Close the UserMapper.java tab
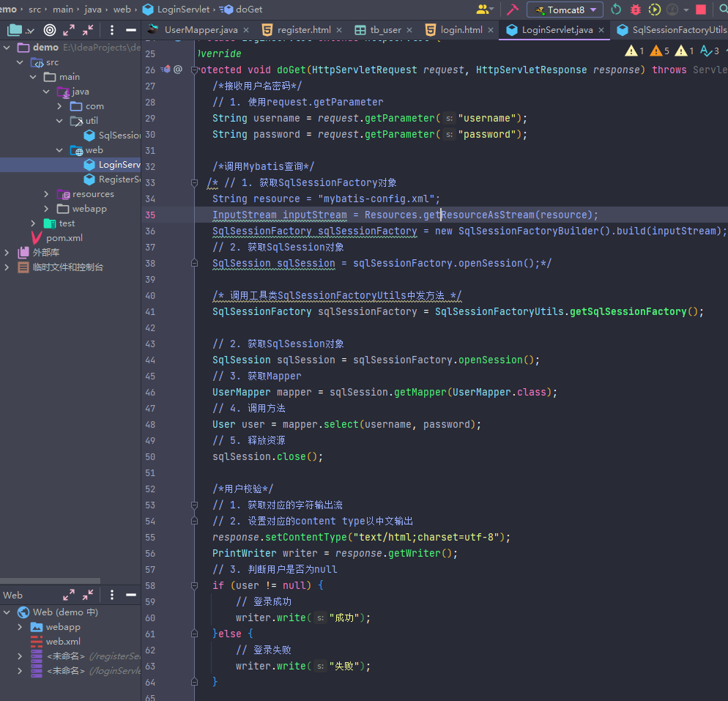The width and height of the screenshot is (728, 701). click(x=246, y=30)
